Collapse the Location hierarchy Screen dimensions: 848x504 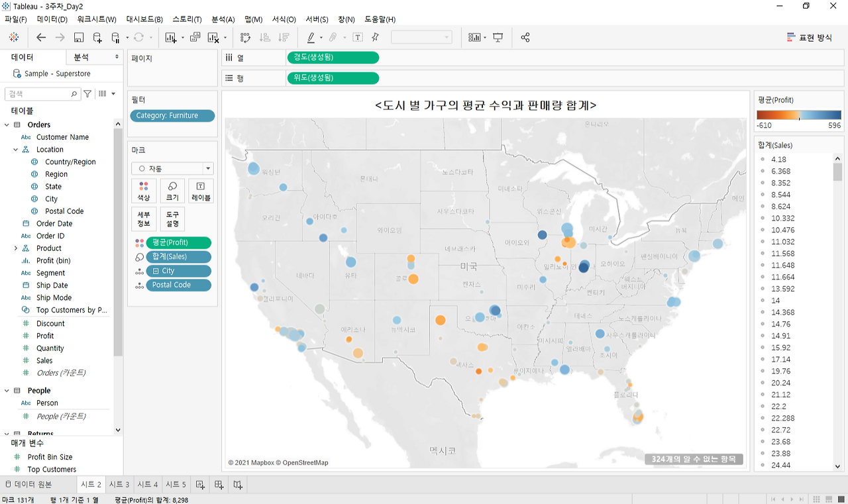pyautogui.click(x=15, y=150)
